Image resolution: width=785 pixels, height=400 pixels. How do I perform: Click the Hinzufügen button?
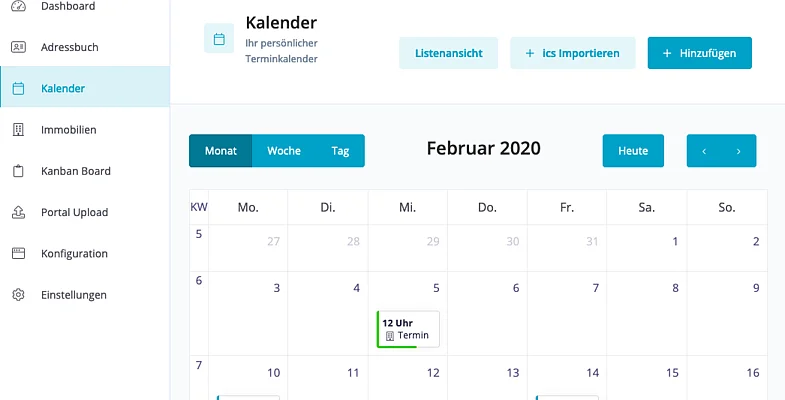pos(699,53)
